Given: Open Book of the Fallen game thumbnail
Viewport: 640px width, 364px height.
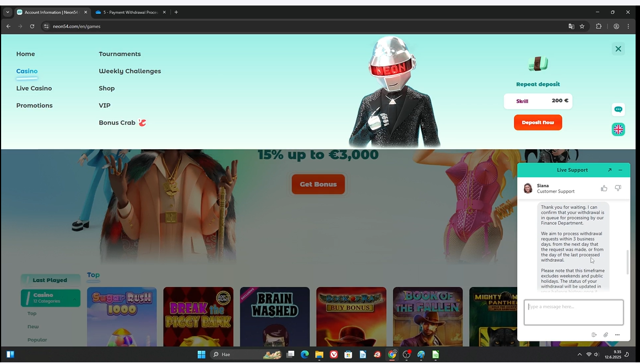Looking at the screenshot, I should pos(428,317).
